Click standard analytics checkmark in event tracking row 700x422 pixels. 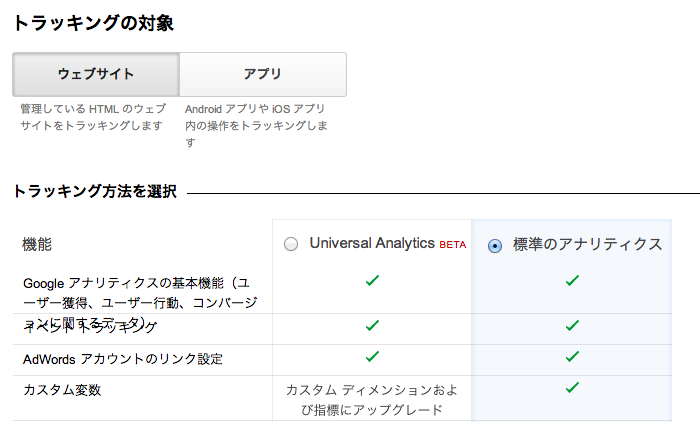572,325
